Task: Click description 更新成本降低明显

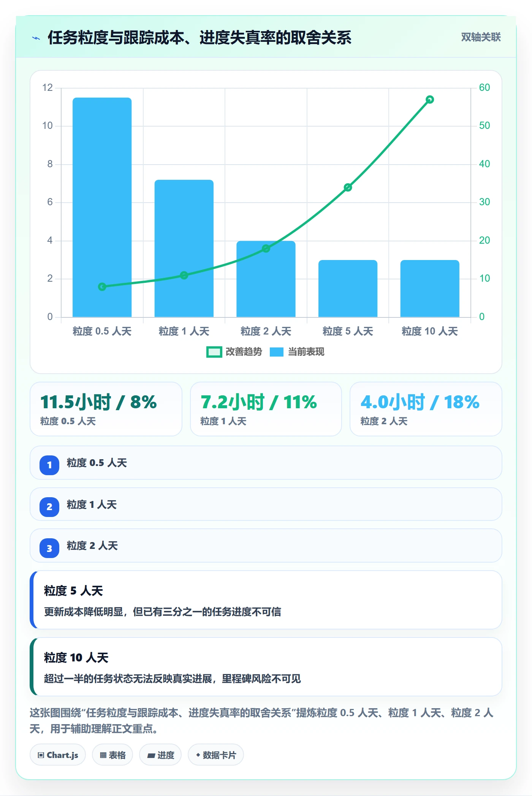Action: 163,612
